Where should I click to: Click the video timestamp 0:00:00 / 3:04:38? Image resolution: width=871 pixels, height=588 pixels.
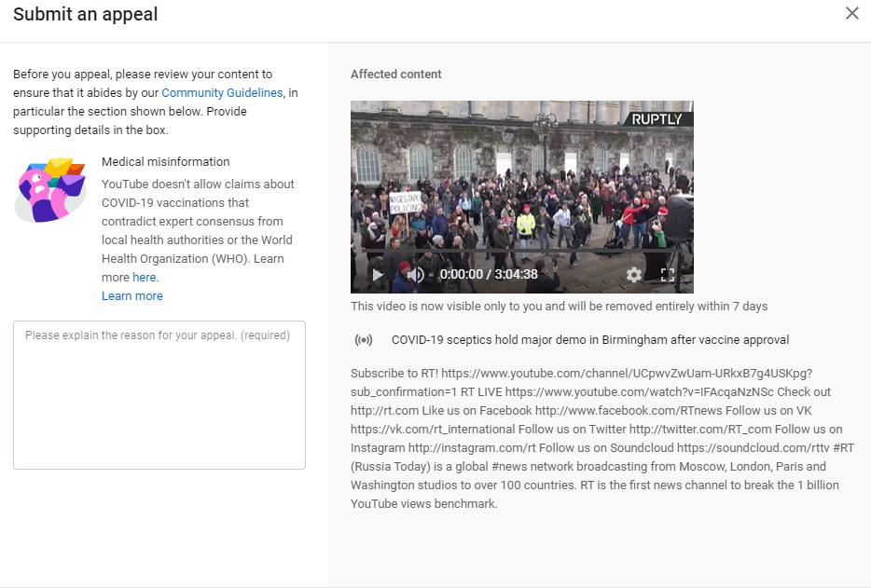pos(489,274)
